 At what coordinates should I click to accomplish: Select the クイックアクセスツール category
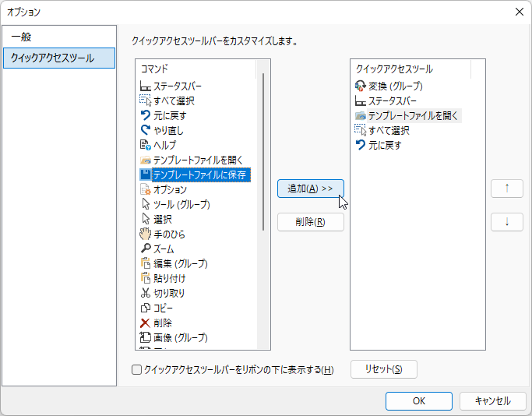click(x=59, y=58)
